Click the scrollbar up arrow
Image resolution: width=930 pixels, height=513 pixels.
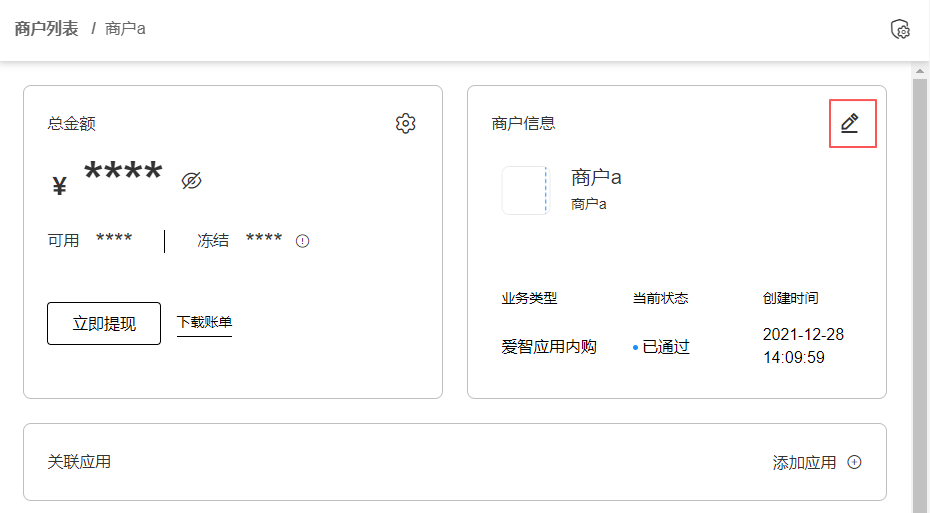coord(920,71)
